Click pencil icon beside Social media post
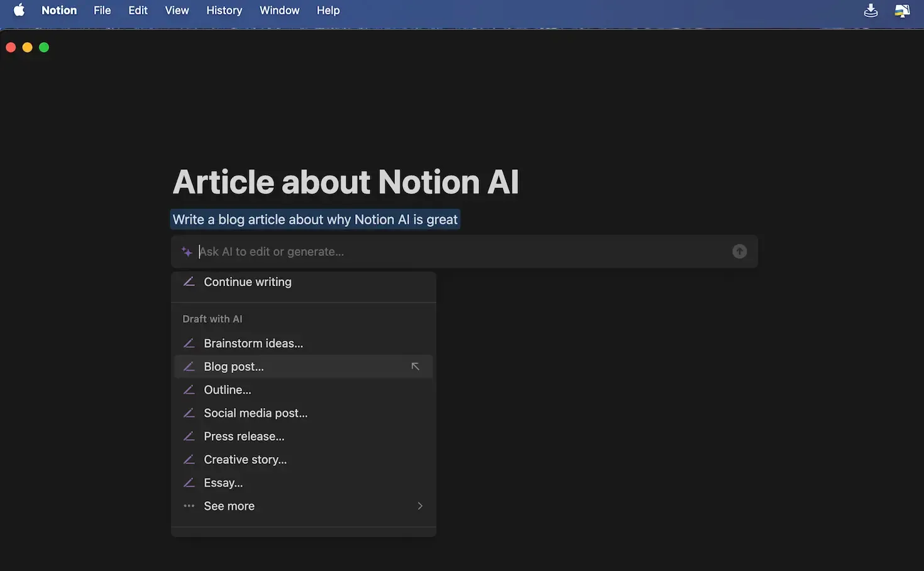The width and height of the screenshot is (924, 571). click(189, 413)
